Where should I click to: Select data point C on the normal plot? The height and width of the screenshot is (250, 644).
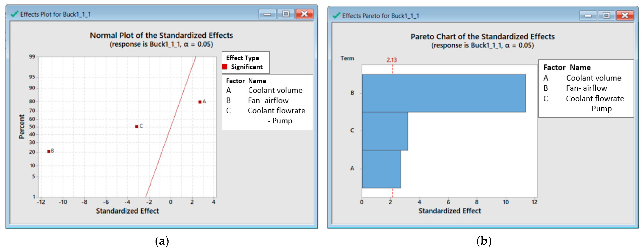pyautogui.click(x=136, y=126)
